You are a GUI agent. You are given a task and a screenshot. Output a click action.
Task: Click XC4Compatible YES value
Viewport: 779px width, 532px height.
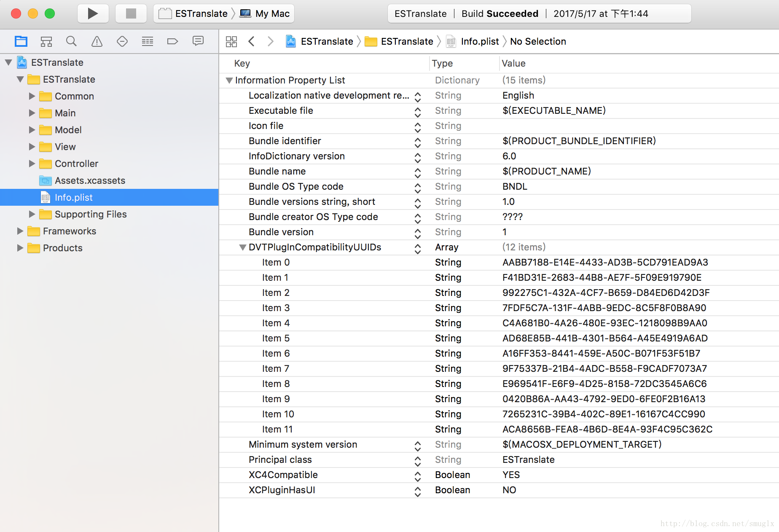[x=511, y=475]
